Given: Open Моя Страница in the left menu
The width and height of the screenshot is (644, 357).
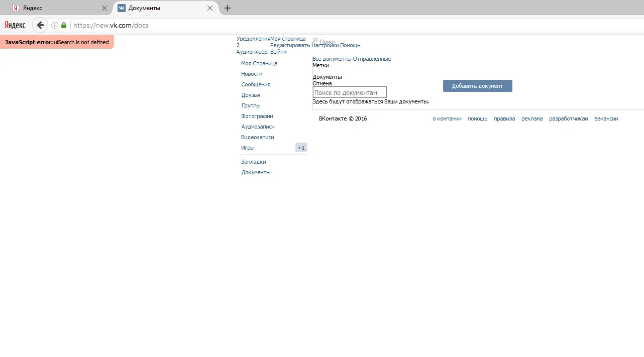Looking at the screenshot, I should point(259,63).
